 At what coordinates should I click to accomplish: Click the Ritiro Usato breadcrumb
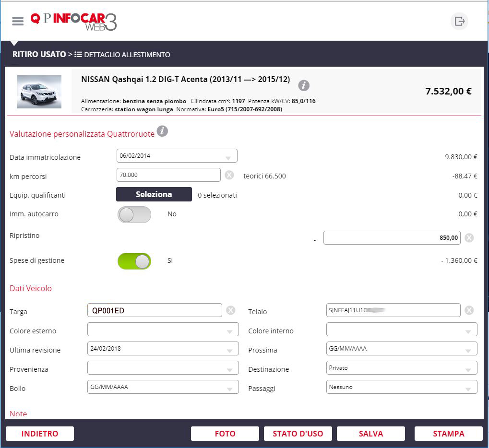pos(39,55)
